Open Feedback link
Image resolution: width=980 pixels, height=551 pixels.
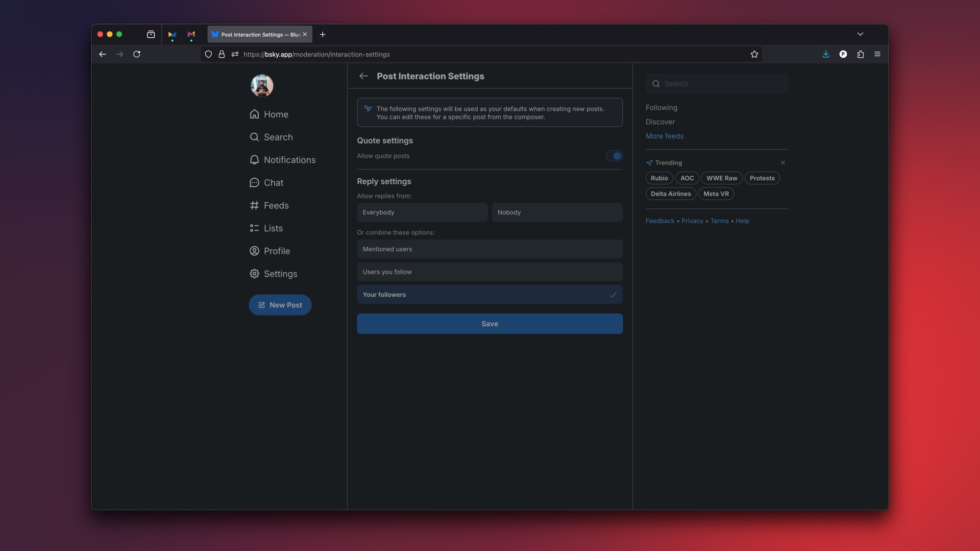coord(660,221)
